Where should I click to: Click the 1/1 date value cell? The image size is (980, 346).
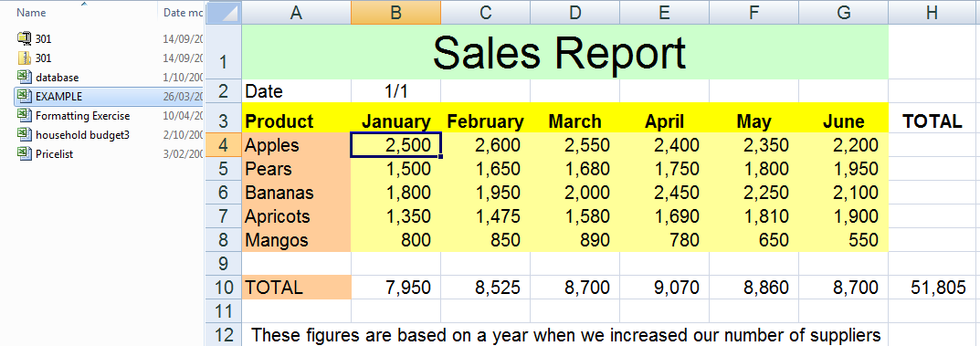click(x=395, y=91)
